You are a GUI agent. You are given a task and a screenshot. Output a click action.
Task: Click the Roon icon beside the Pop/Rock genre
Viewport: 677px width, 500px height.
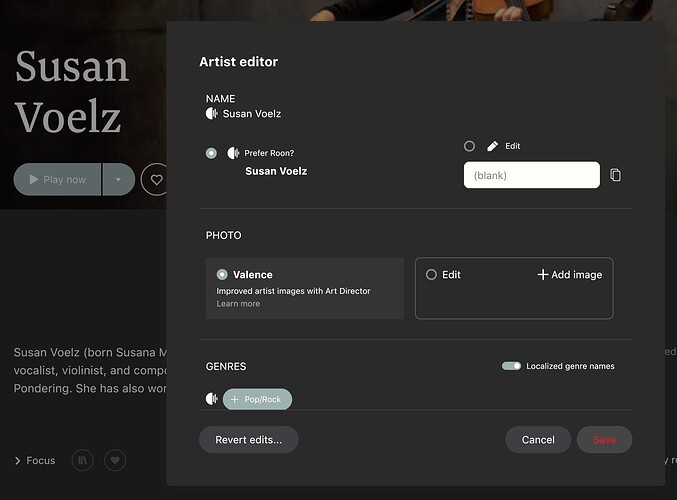[x=212, y=399]
